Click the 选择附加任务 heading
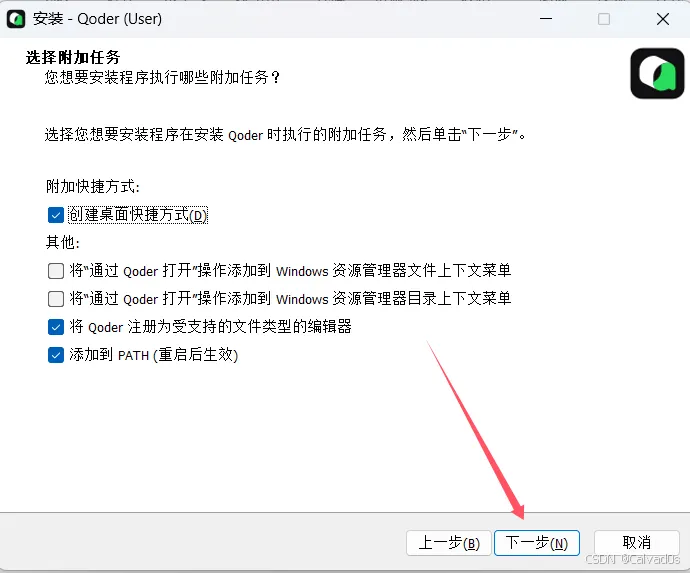Viewport: 690px width, 573px height. tap(73, 57)
